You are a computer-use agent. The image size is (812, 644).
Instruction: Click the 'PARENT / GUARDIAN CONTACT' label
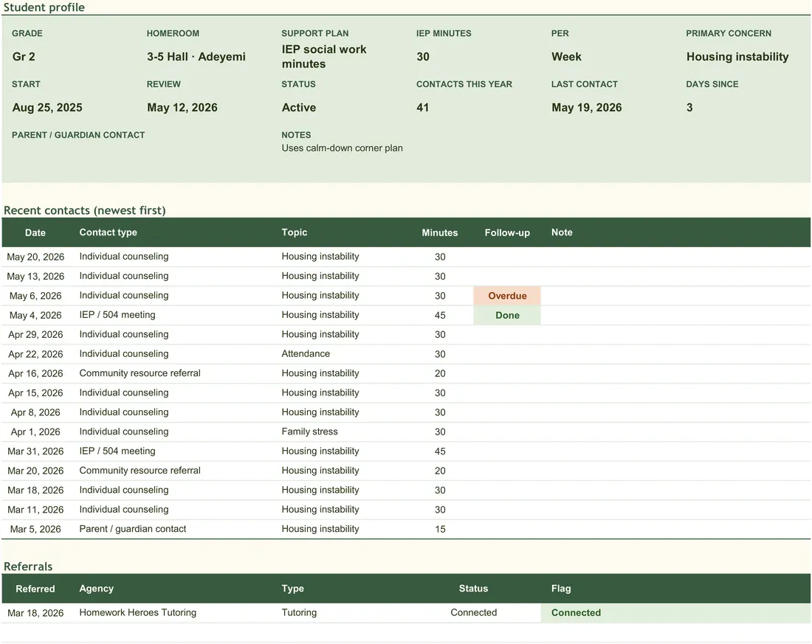coord(78,135)
